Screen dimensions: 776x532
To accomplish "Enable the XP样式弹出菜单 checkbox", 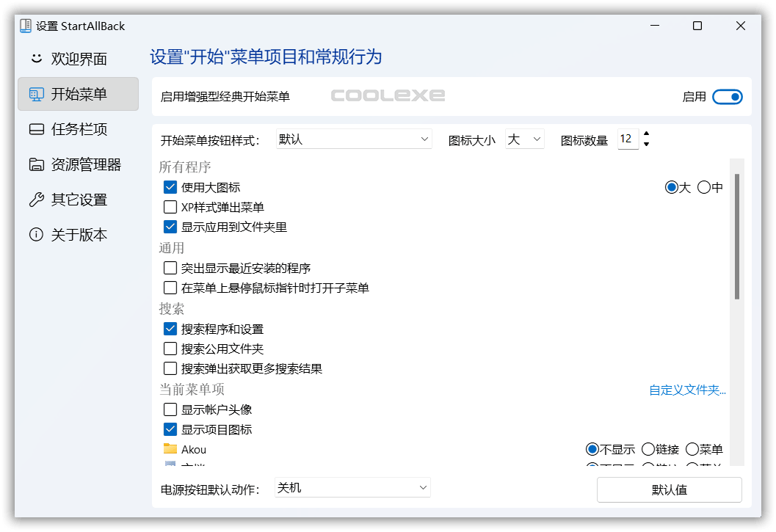I will pyautogui.click(x=170, y=207).
